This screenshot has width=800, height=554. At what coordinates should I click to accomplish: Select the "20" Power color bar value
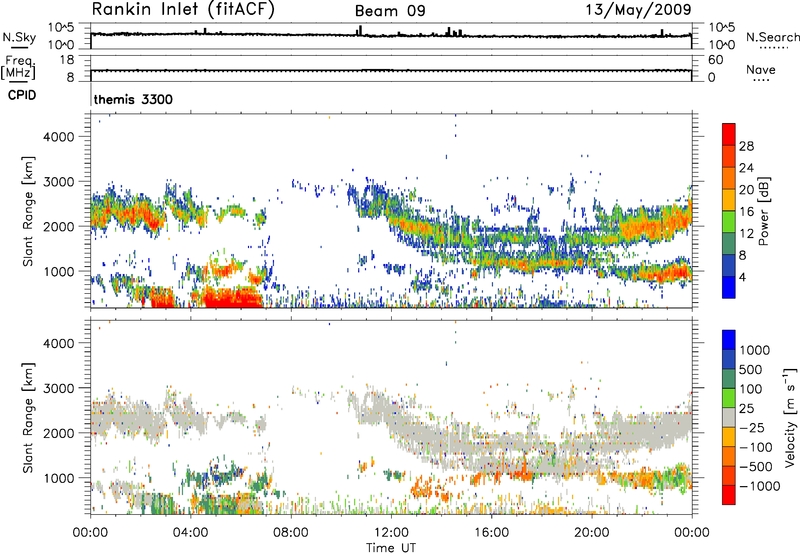coord(746,190)
